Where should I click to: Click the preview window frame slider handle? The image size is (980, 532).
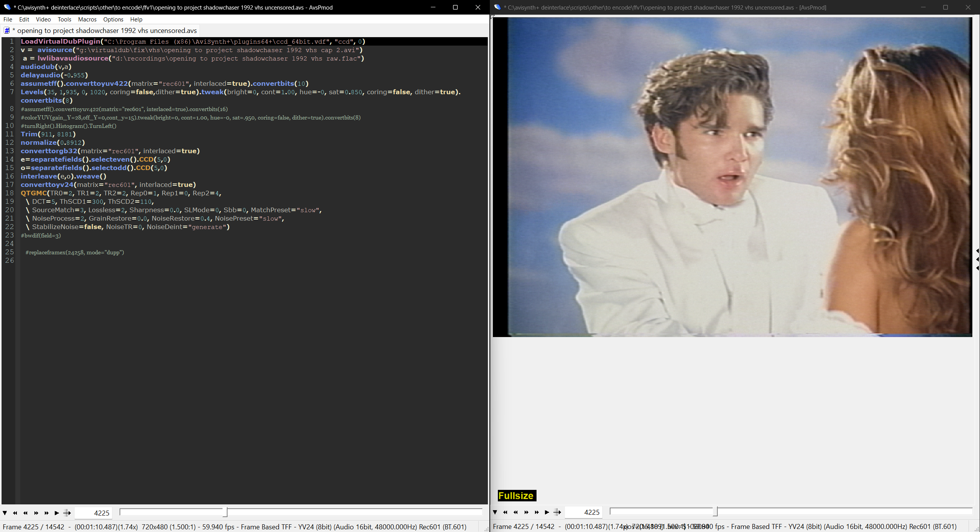tap(715, 511)
